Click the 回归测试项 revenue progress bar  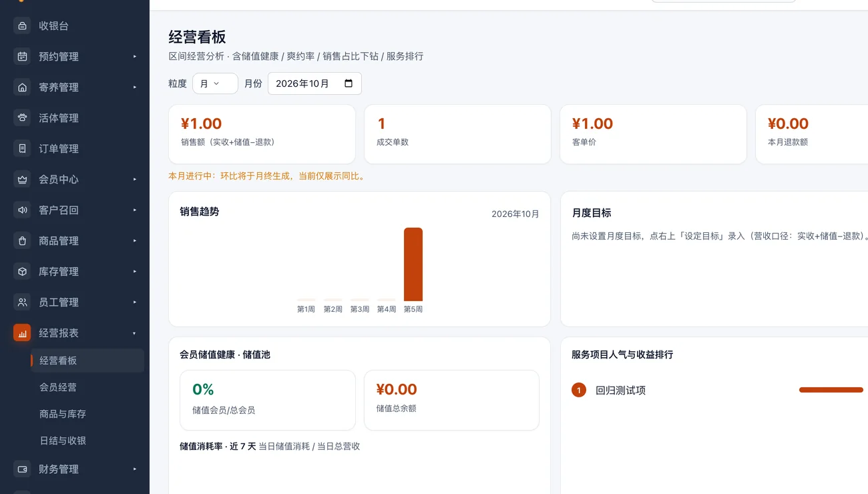point(831,390)
